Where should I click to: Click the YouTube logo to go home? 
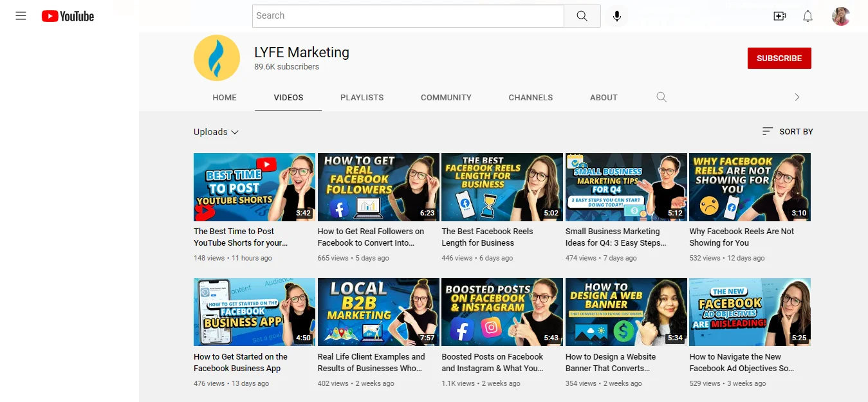click(x=67, y=15)
